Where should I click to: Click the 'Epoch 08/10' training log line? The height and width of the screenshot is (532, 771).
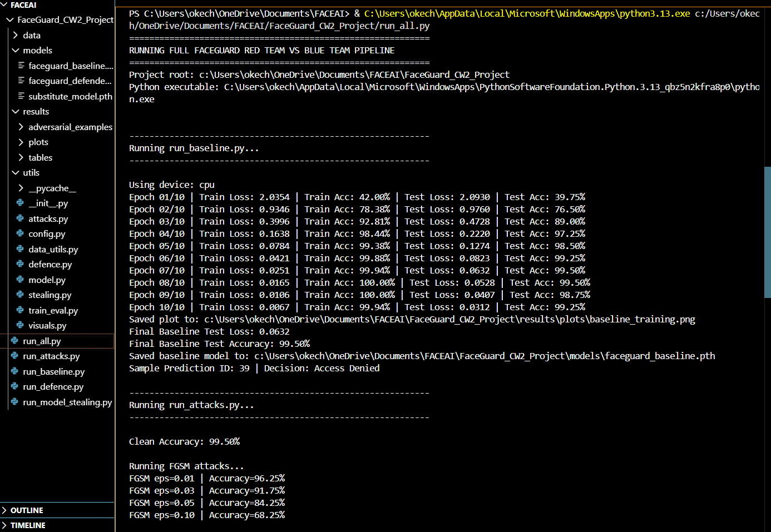(x=359, y=283)
